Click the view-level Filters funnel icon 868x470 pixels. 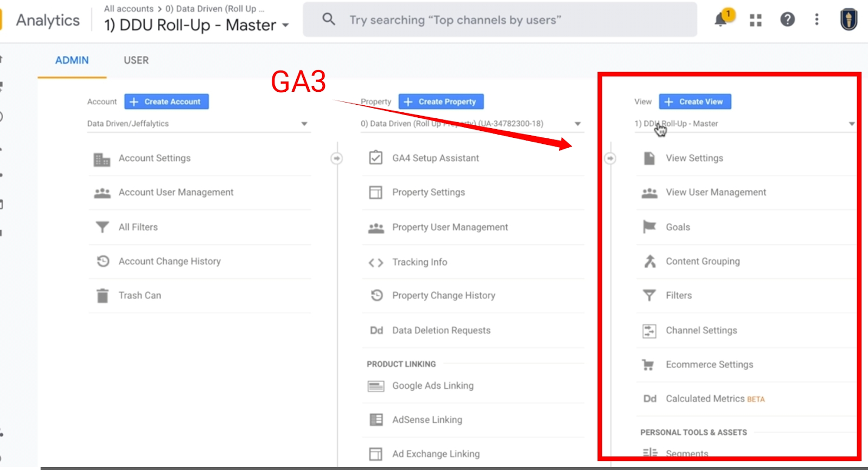tap(649, 295)
